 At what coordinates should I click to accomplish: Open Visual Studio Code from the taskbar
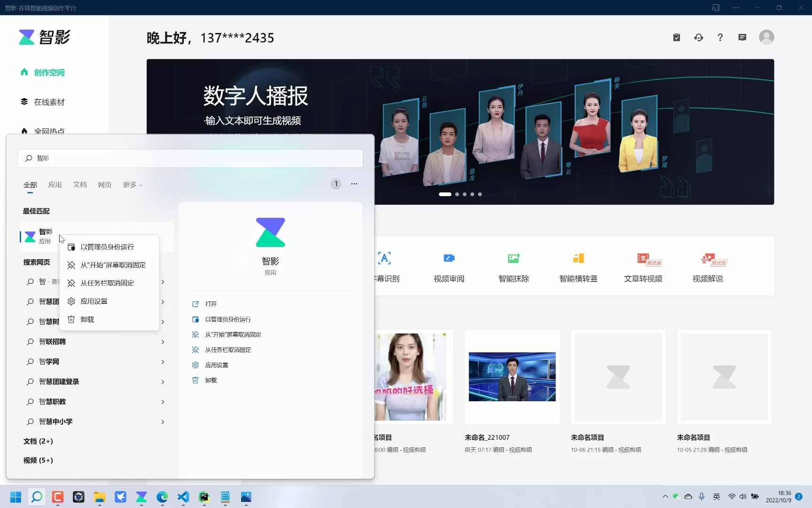pyautogui.click(x=183, y=497)
